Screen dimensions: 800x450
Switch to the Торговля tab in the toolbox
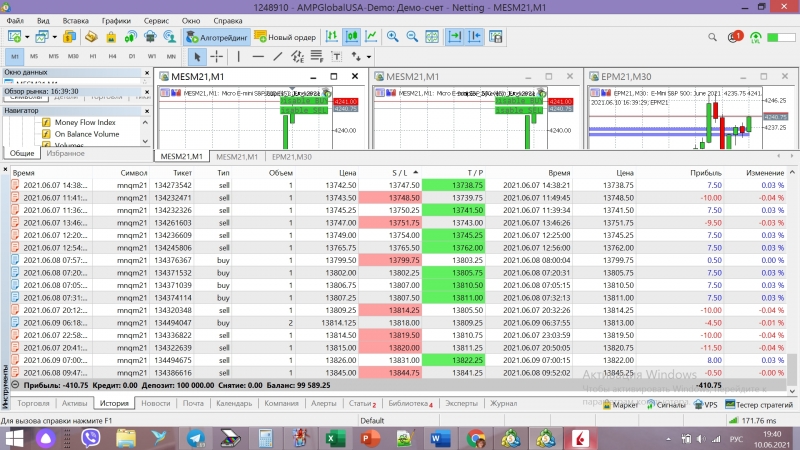pos(33,403)
